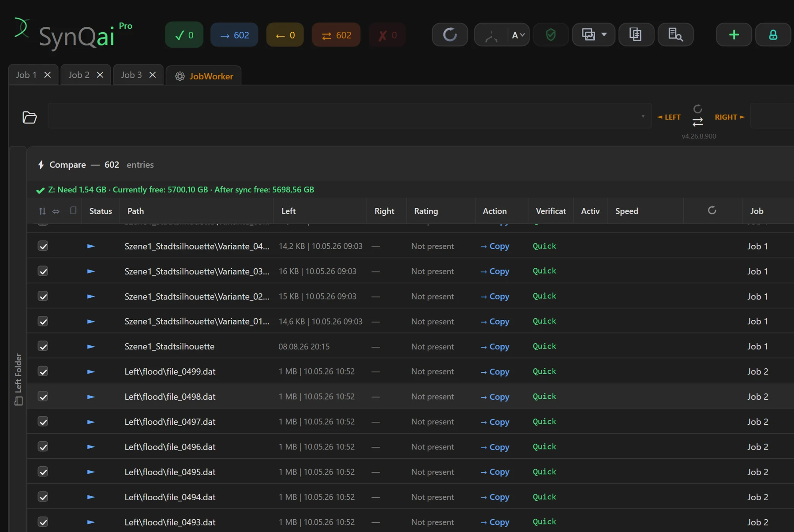Click the SynQai Pro logo
794x532 pixels.
point(73,34)
